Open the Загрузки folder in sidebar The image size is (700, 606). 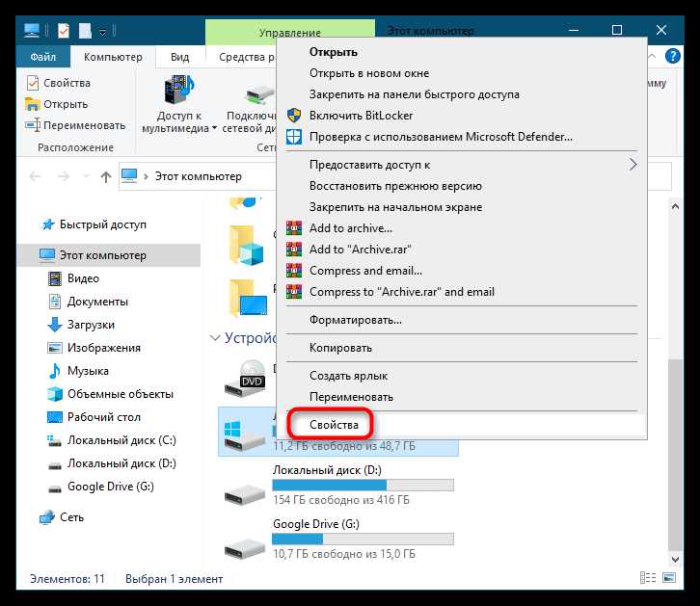tap(91, 325)
